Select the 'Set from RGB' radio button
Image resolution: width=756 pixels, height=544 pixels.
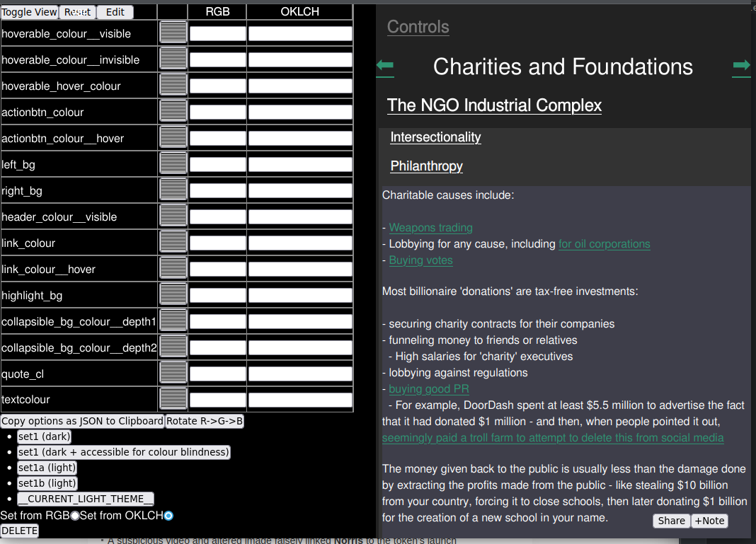click(x=75, y=516)
